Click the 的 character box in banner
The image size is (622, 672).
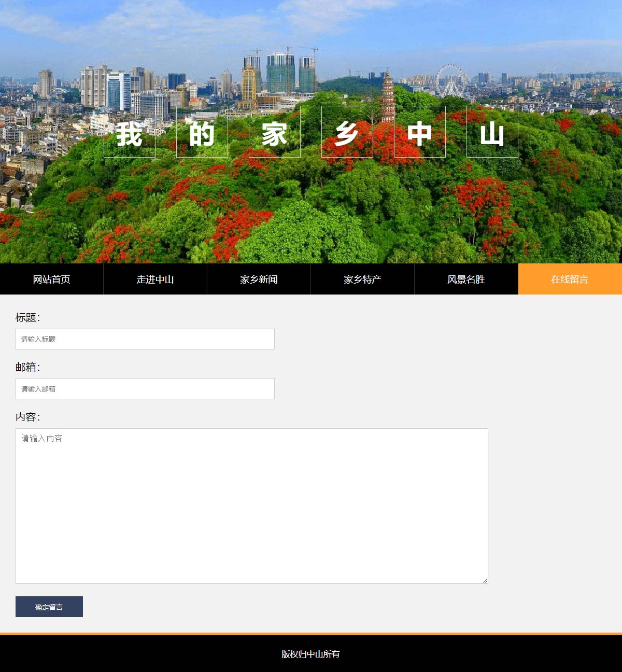click(202, 132)
